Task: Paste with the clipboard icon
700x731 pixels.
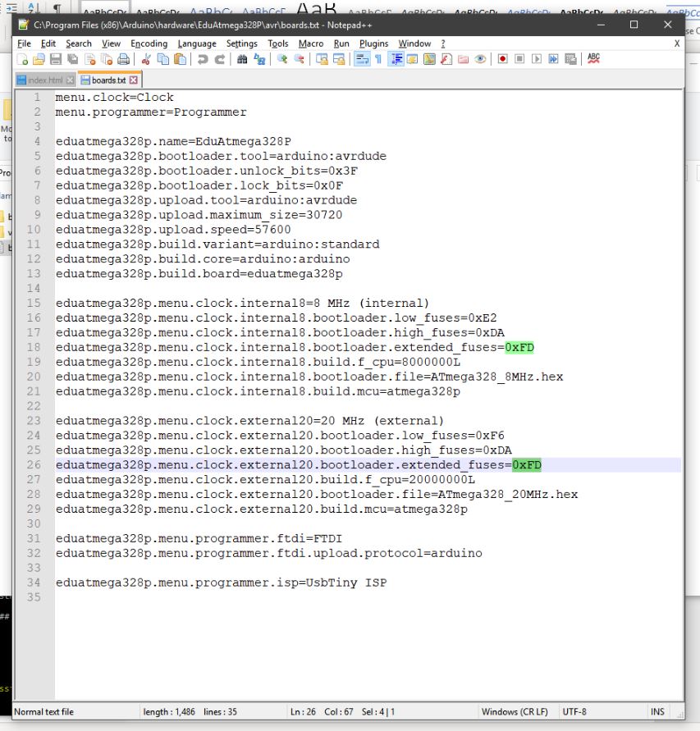Action: coord(180,59)
